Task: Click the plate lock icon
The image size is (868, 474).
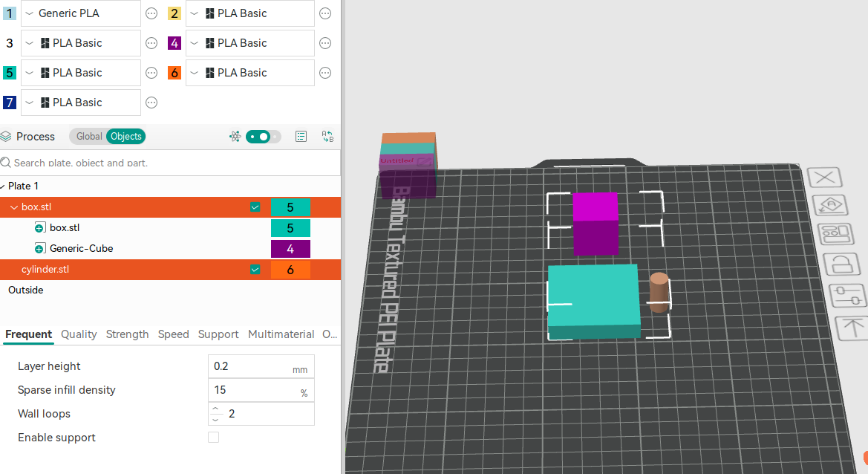Action: point(841,264)
